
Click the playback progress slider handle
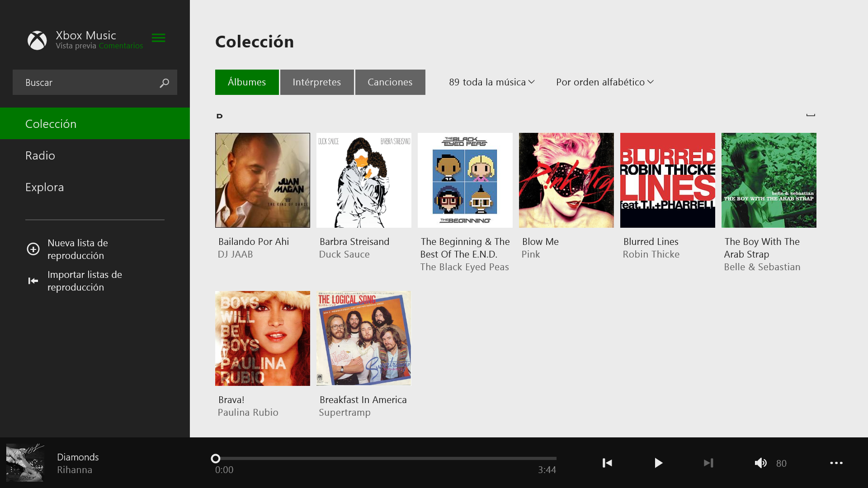tap(216, 459)
